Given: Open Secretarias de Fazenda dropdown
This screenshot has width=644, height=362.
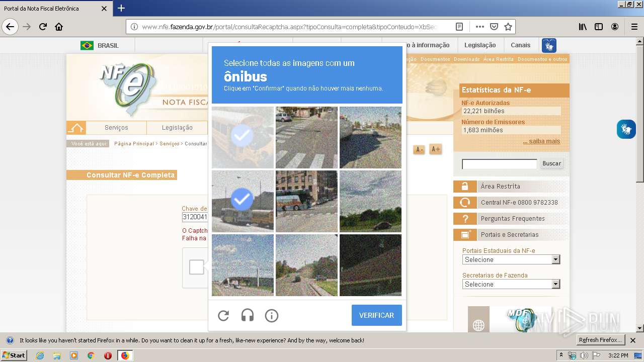Looking at the screenshot, I should 511,284.
